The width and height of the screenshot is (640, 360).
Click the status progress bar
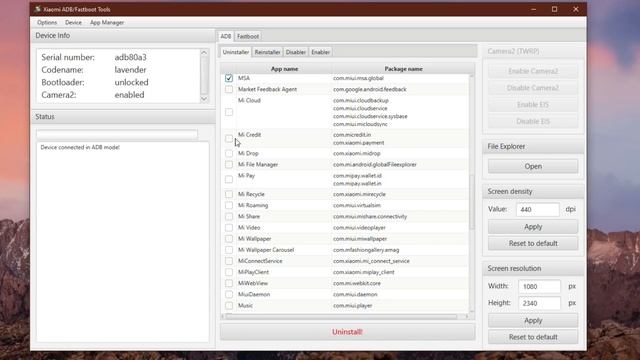pyautogui.click(x=117, y=134)
